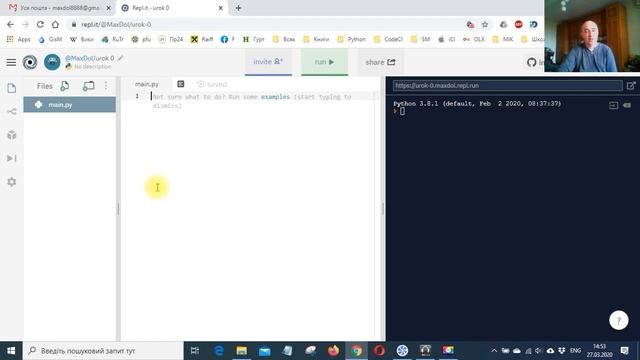Click the Windows taskbar search box
640x360 pixels.
point(103,351)
